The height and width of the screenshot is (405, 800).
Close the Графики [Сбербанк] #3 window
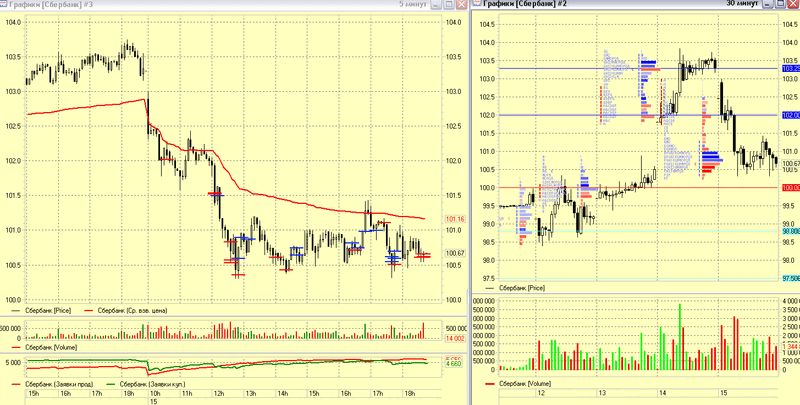coord(461,4)
